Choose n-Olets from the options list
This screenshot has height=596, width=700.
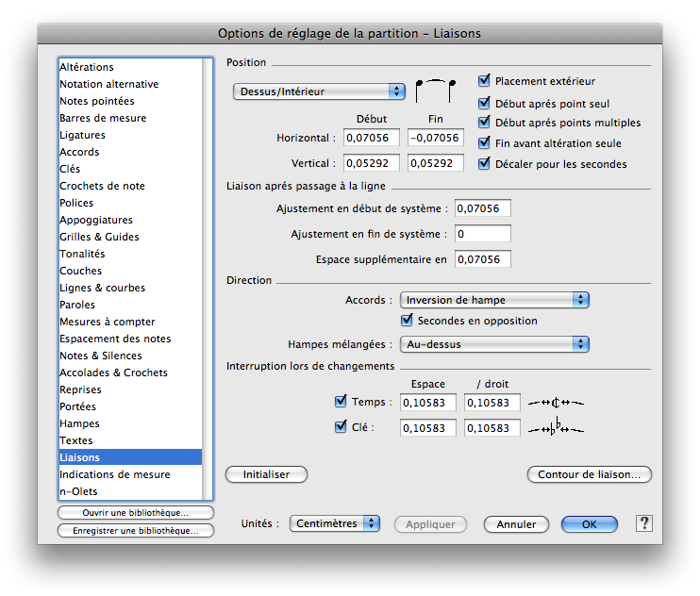click(x=78, y=491)
